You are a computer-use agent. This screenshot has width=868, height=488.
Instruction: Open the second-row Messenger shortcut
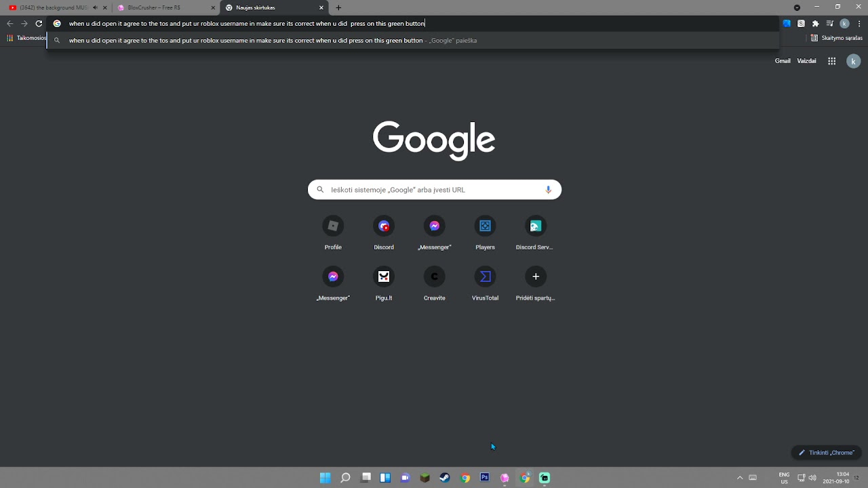pyautogui.click(x=333, y=285)
